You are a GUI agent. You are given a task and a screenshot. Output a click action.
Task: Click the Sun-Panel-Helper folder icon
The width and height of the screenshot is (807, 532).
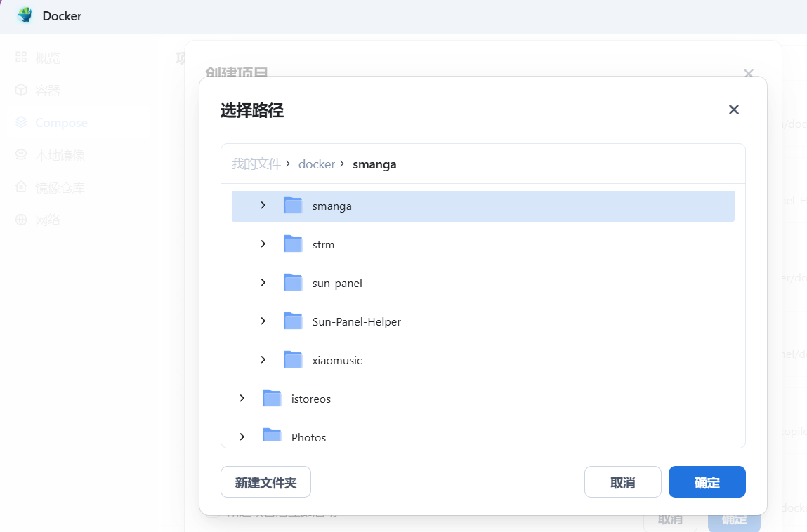pyautogui.click(x=293, y=321)
